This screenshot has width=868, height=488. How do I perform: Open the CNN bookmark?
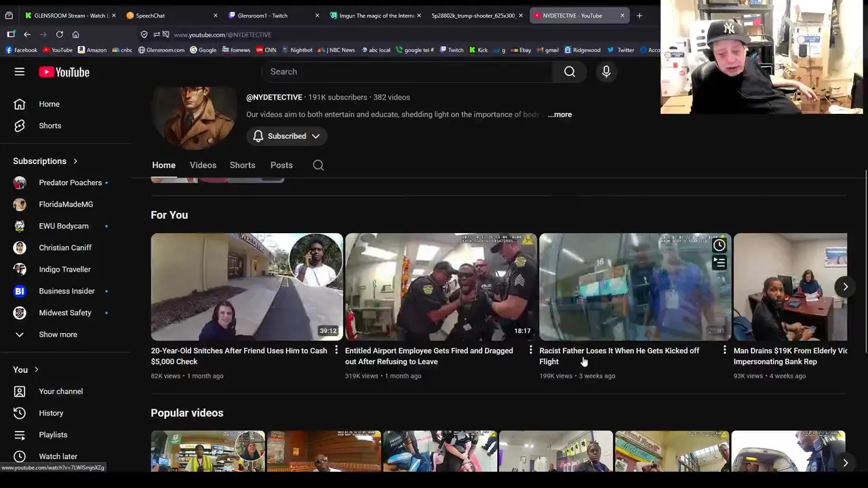(x=266, y=49)
